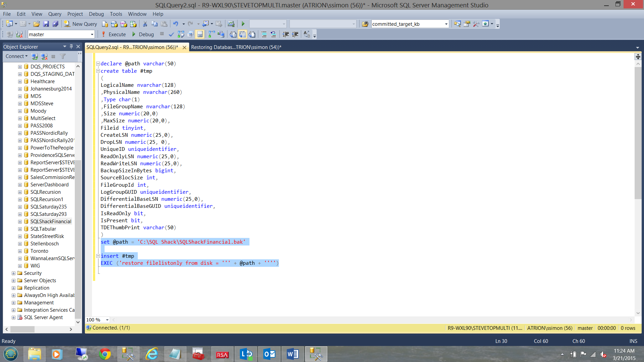Screen dimensions: 644x362
Task: Open the Query menu
Action: (55, 14)
